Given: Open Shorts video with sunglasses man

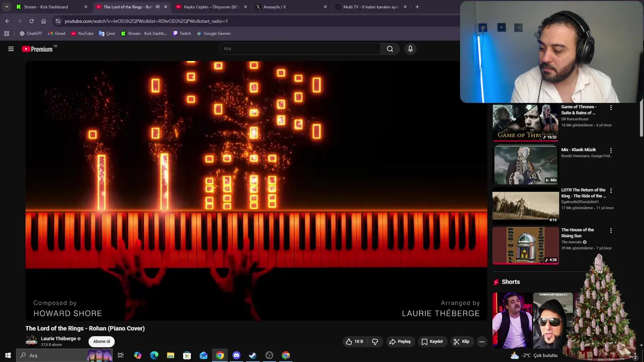Looking at the screenshot, I should pyautogui.click(x=552, y=320).
